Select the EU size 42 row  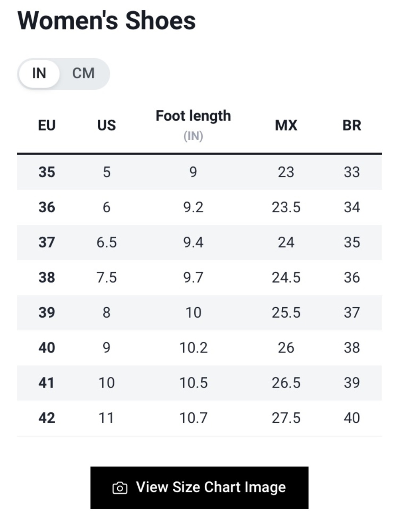click(199, 418)
